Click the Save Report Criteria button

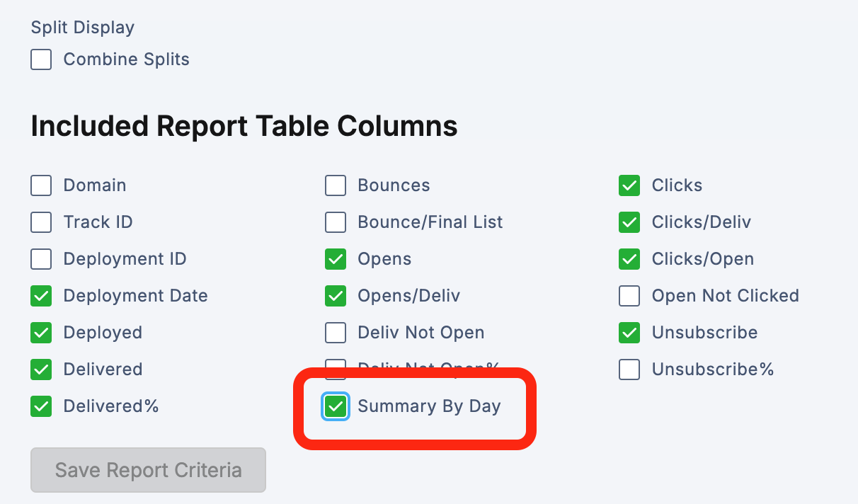tap(148, 470)
